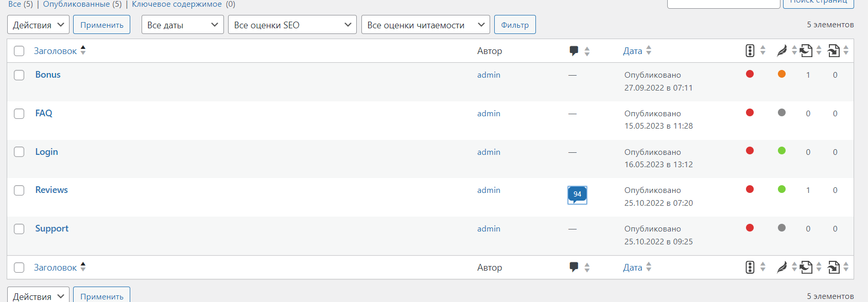The image size is (868, 302).
Task: Sort by top Дата column header
Action: pyautogui.click(x=633, y=51)
